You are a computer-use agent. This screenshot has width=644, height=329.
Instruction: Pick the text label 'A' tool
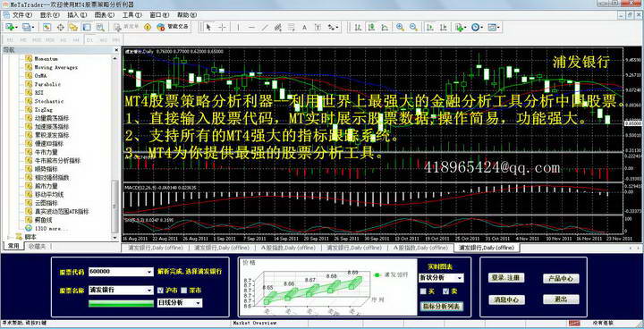(x=304, y=27)
